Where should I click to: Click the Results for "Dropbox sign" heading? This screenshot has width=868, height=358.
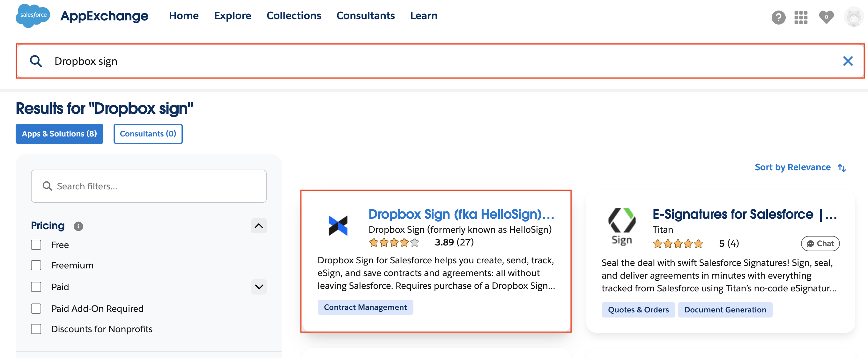(104, 109)
